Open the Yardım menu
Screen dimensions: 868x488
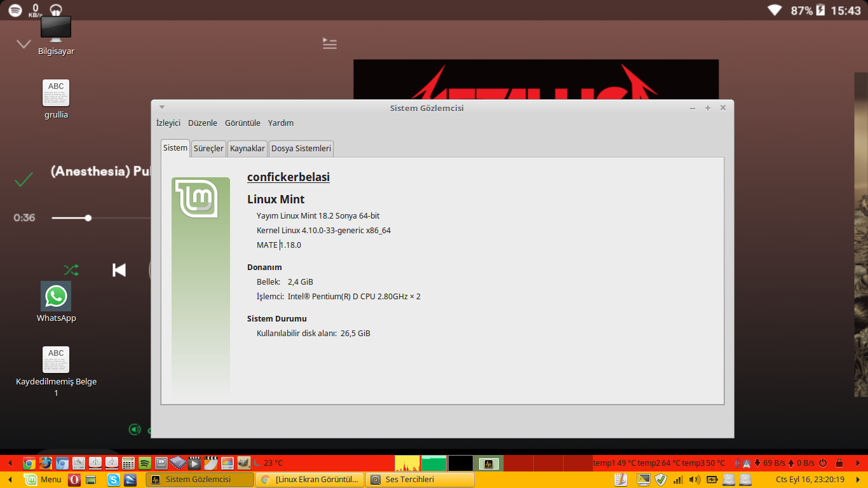[x=281, y=123]
